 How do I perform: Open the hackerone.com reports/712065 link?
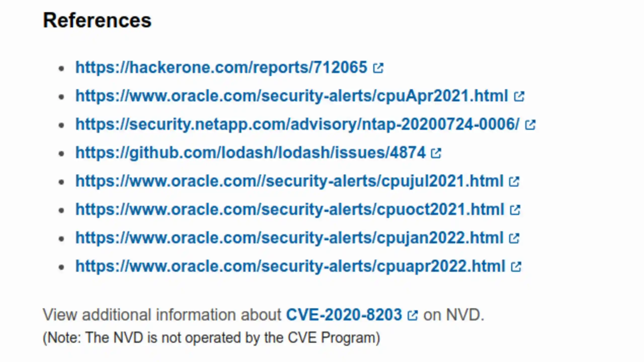pyautogui.click(x=221, y=67)
